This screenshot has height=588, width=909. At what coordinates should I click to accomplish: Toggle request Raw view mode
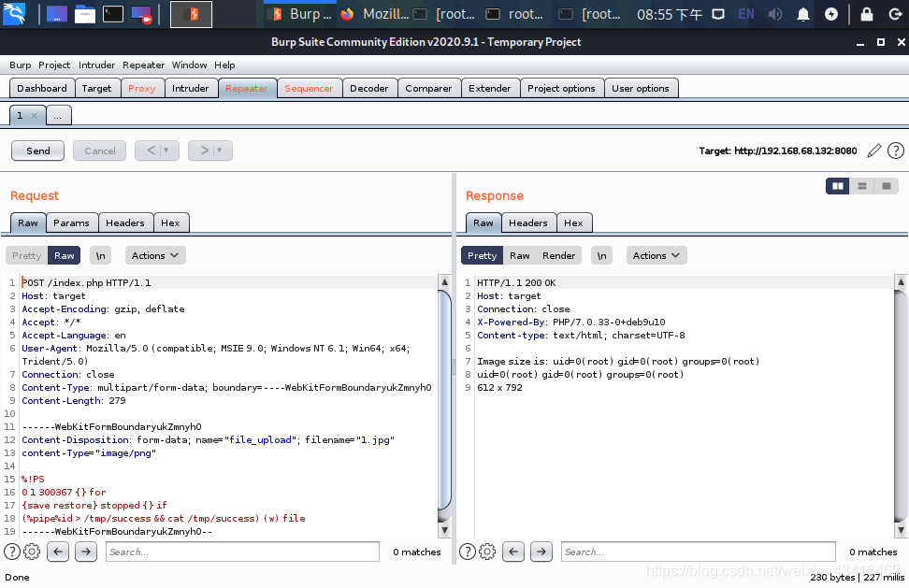(x=65, y=255)
